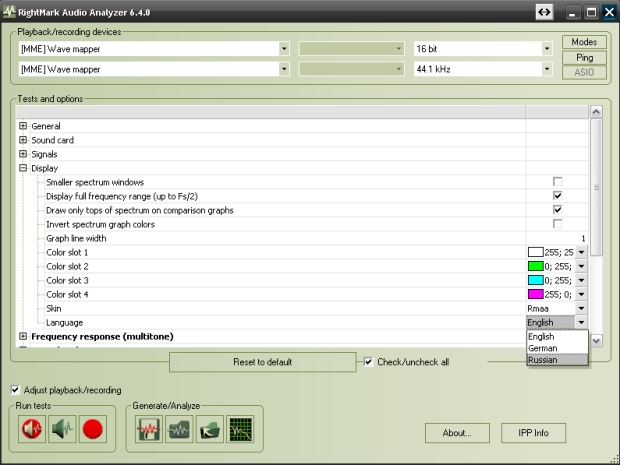Click the ASIO button
This screenshot has height=465, width=620.
(584, 72)
